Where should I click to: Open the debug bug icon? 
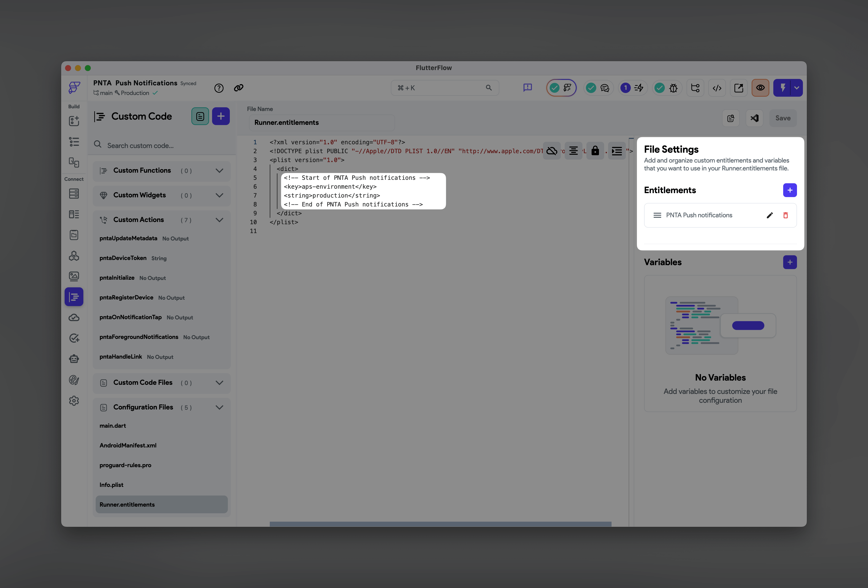(x=673, y=88)
